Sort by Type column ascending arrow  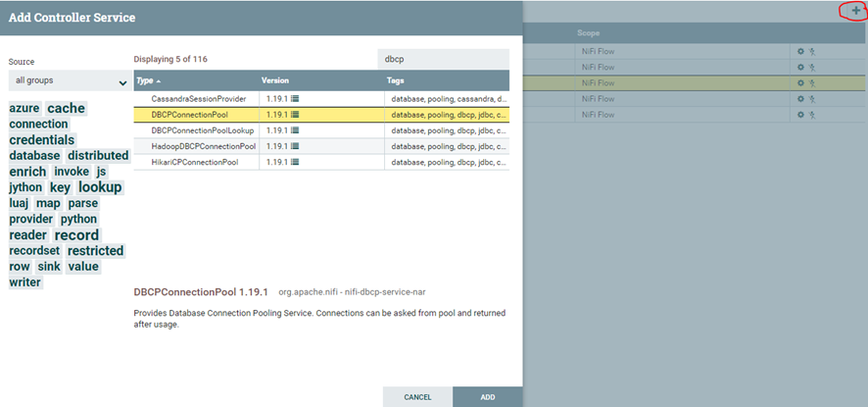(159, 81)
